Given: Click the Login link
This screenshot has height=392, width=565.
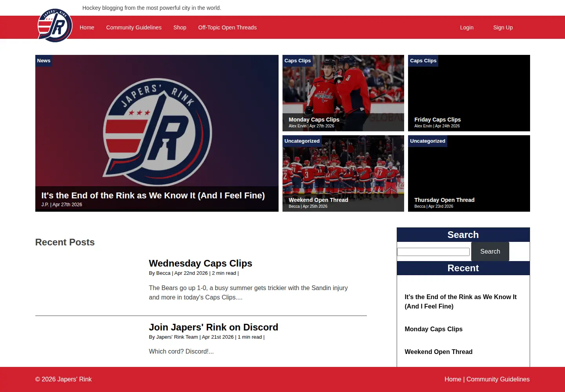Looking at the screenshot, I should pyautogui.click(x=467, y=27).
